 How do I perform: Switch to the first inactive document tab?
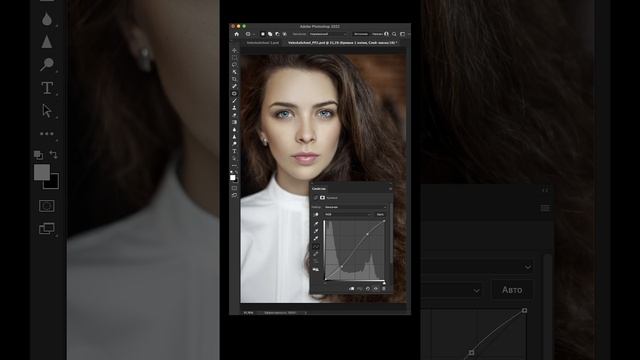(262, 43)
